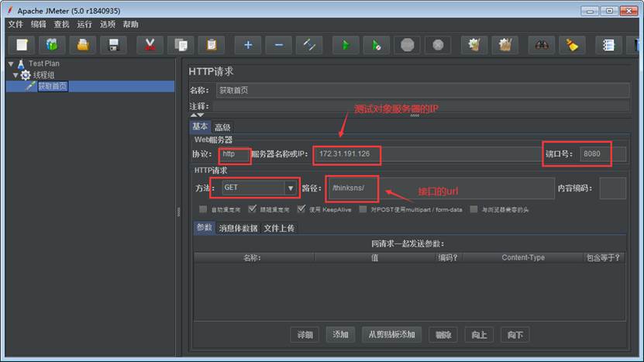Click the 线程组 gear icon

click(26, 74)
